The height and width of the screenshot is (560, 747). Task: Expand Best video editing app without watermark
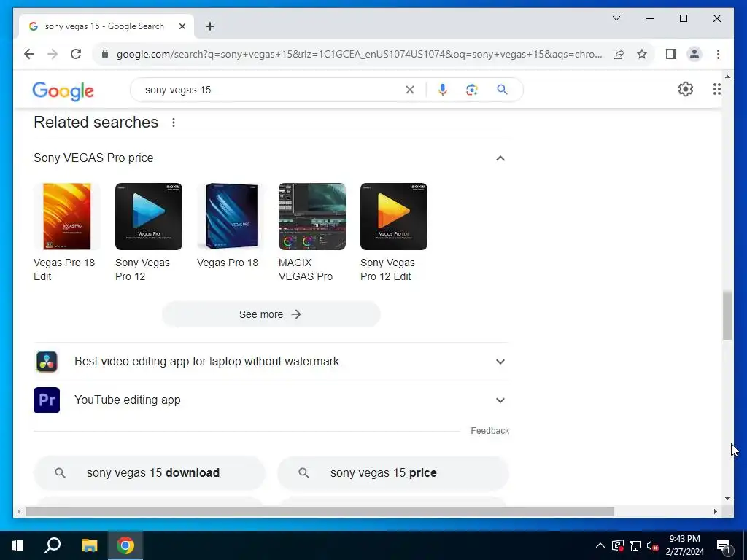[500, 362]
